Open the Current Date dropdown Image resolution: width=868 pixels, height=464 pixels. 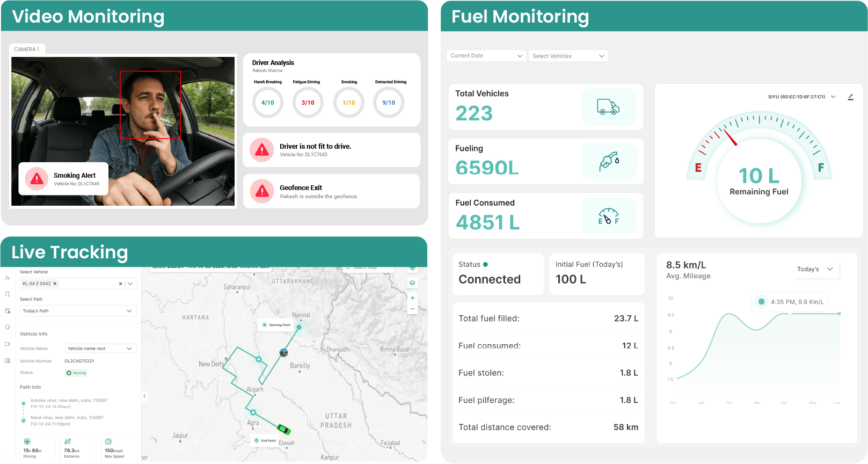click(x=486, y=56)
